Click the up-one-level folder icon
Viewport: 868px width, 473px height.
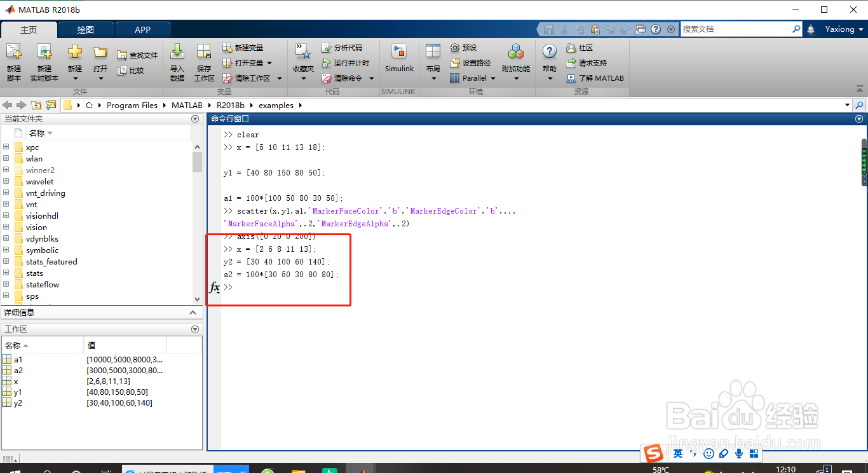point(36,105)
